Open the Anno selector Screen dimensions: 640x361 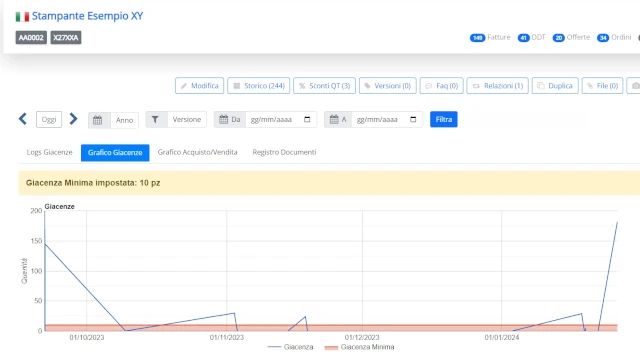pos(124,120)
